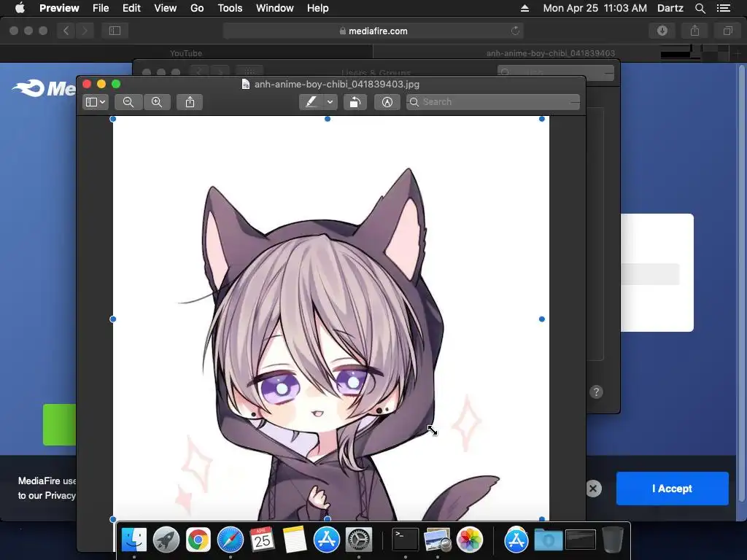
Task: Open the Tools menu
Action: point(230,8)
